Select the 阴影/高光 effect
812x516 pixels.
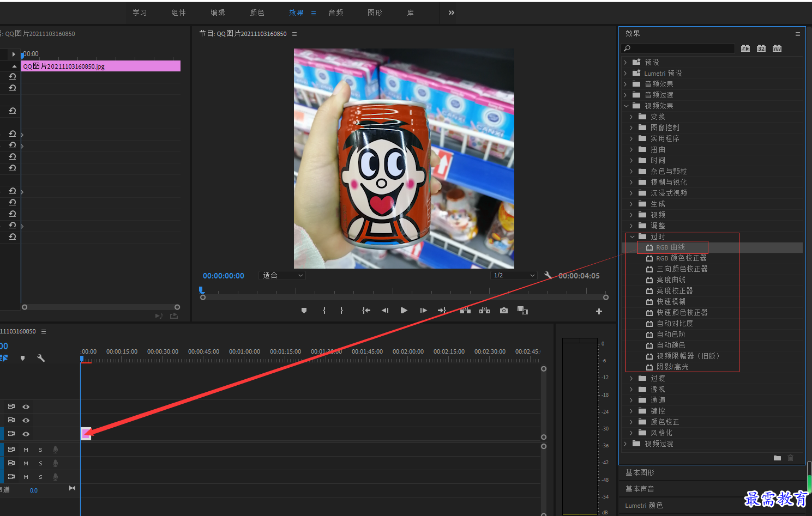point(672,367)
